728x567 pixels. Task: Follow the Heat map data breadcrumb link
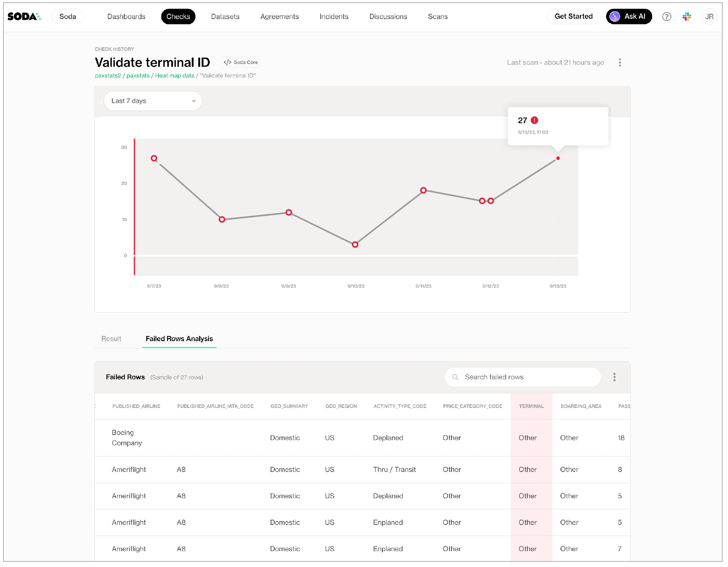[174, 76]
